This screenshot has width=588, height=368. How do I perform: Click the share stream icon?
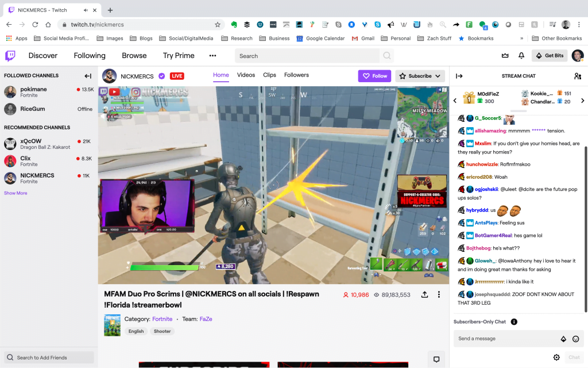click(424, 295)
